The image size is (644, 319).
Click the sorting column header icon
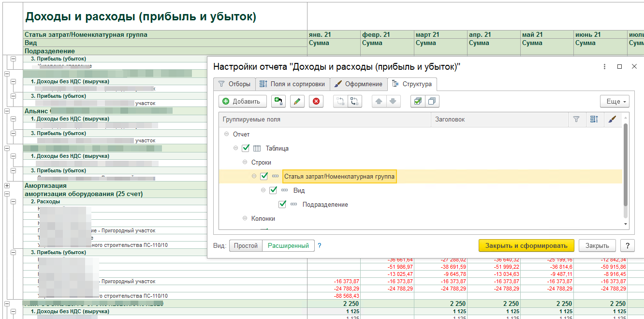coord(594,119)
